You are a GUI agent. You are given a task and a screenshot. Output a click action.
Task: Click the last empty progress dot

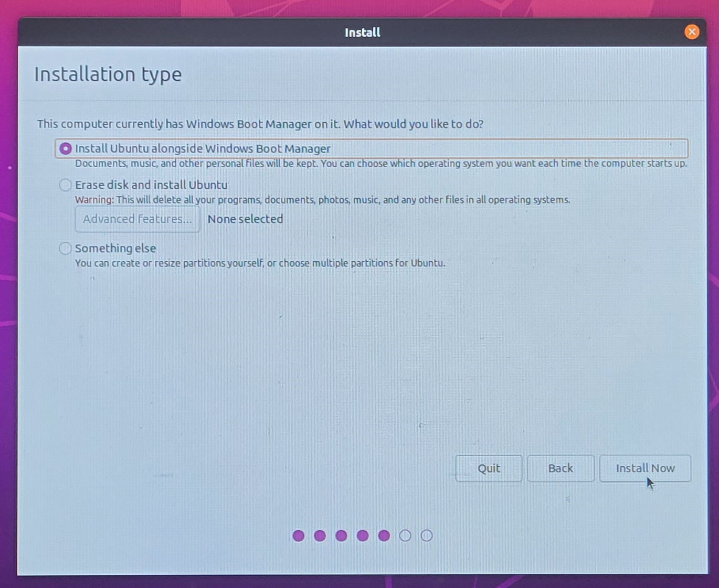(x=427, y=536)
